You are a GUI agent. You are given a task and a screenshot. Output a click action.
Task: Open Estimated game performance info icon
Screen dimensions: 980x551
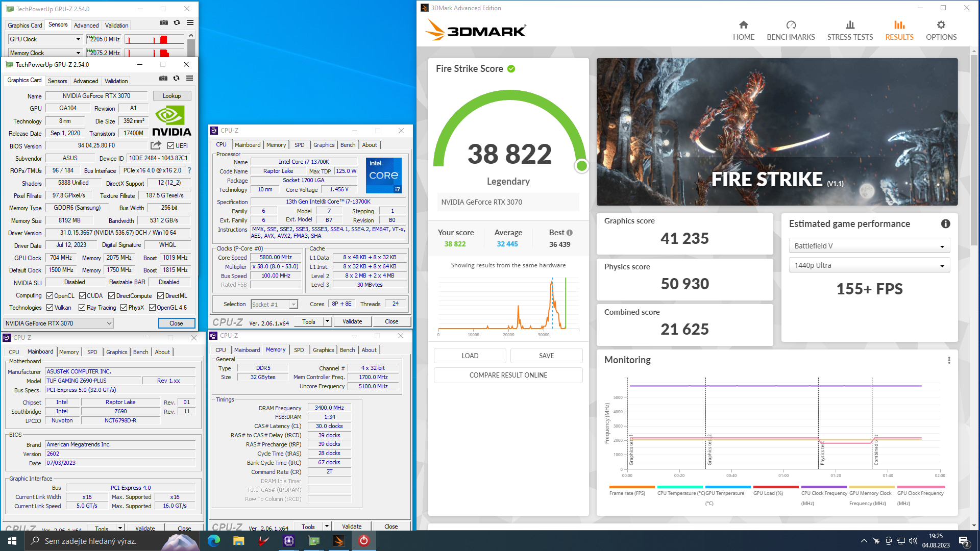[x=945, y=223]
